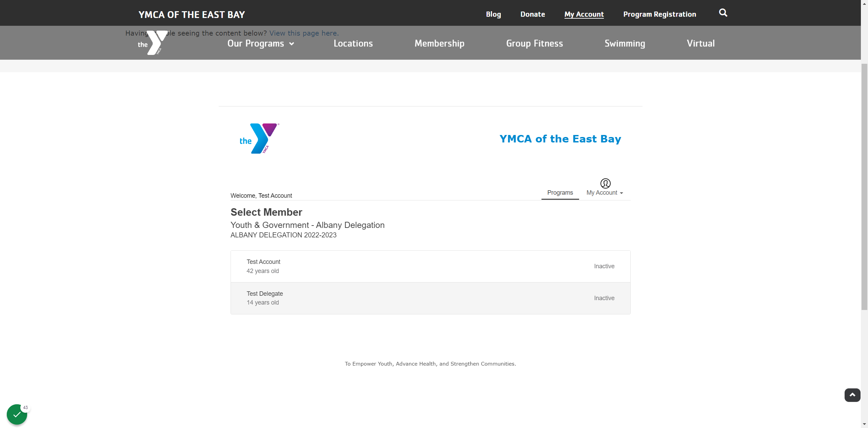This screenshot has width=868, height=428.
Task: Open the Swimming menu item
Action: click(625, 43)
